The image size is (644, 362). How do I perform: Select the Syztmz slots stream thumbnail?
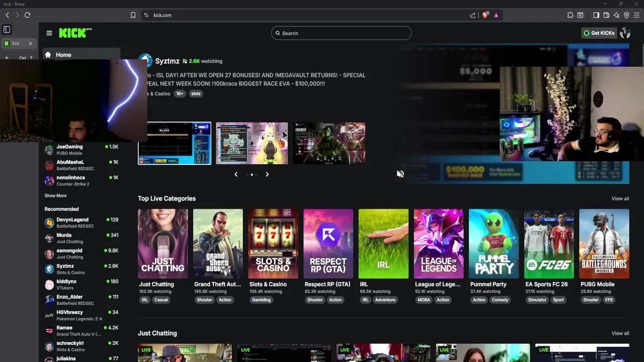click(175, 143)
